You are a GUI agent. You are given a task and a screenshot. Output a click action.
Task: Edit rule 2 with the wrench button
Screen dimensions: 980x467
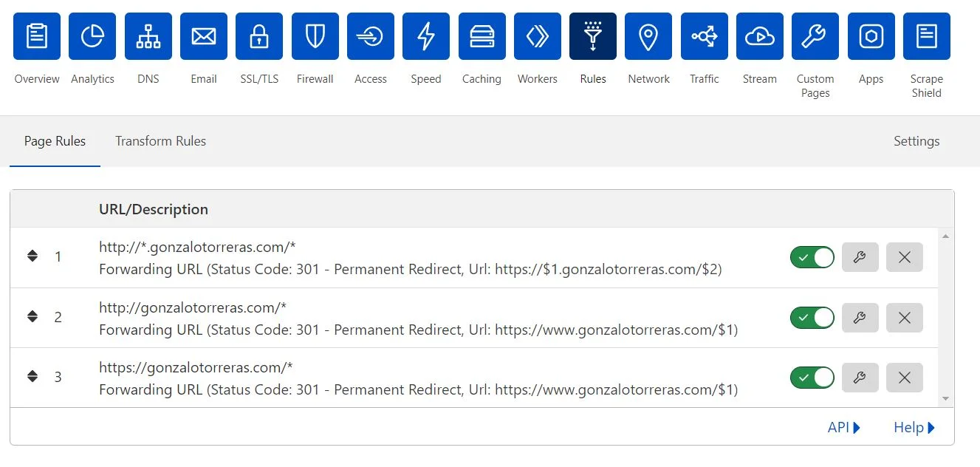860,318
